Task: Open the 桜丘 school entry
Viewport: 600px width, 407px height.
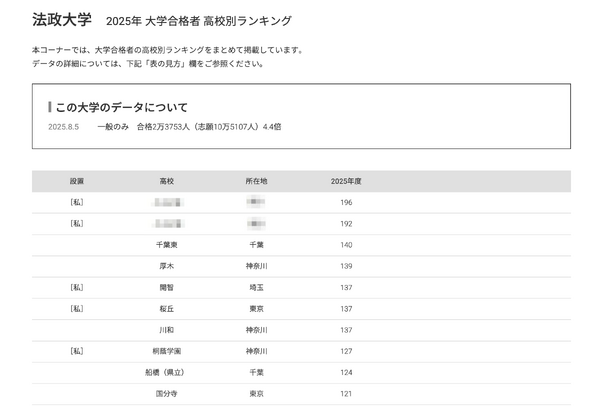Action: tap(167, 309)
